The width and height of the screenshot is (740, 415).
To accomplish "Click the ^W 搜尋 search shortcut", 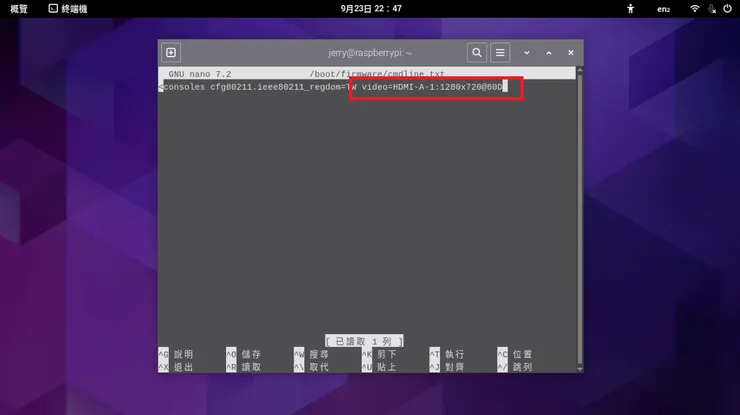I will (311, 354).
